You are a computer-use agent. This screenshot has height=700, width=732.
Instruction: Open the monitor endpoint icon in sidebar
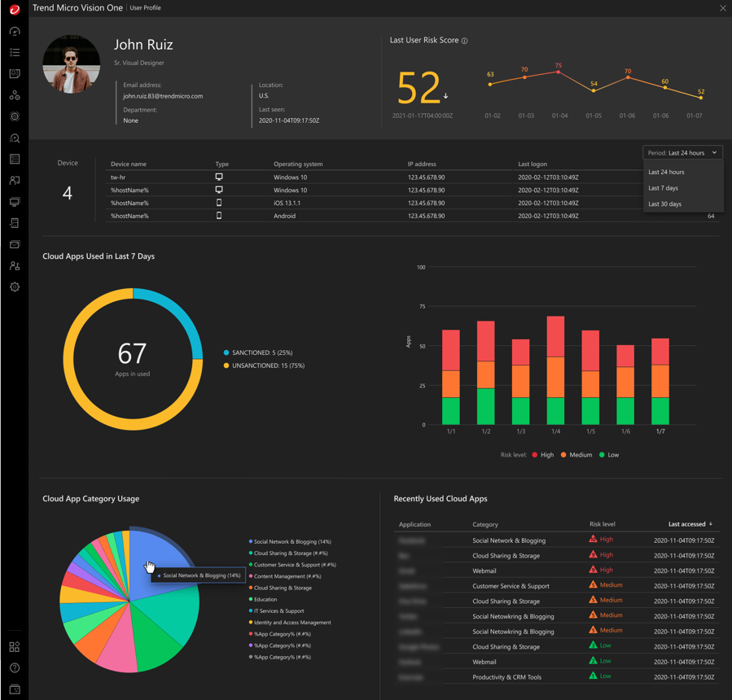[15, 202]
